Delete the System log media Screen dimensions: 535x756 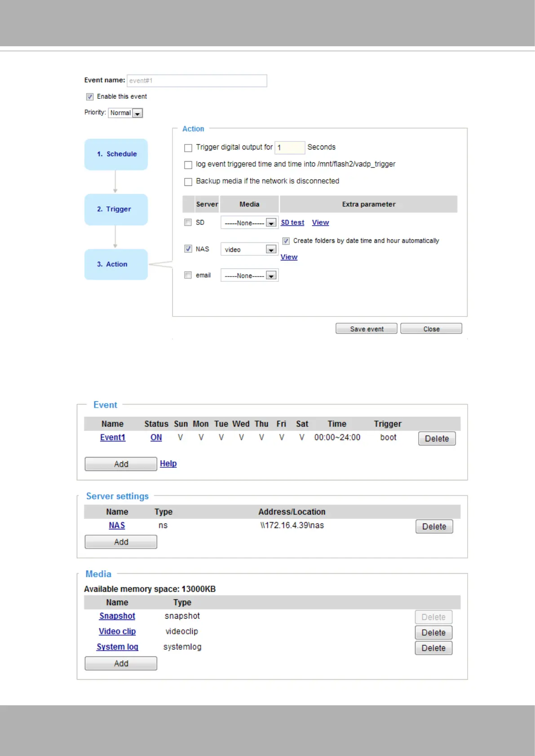433,648
